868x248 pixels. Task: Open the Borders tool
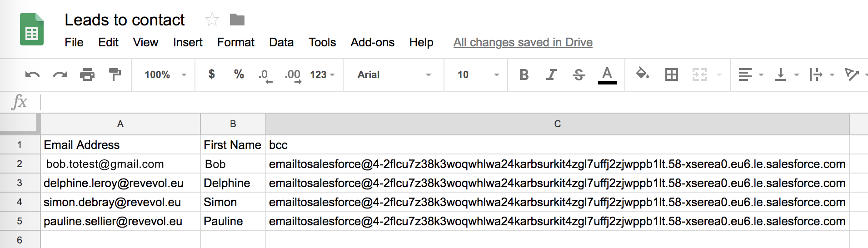671,74
